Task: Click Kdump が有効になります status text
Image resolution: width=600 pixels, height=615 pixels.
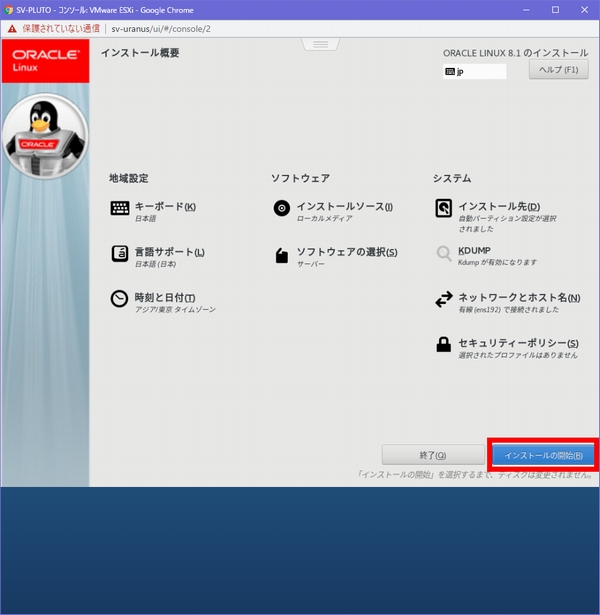Action: 497,262
